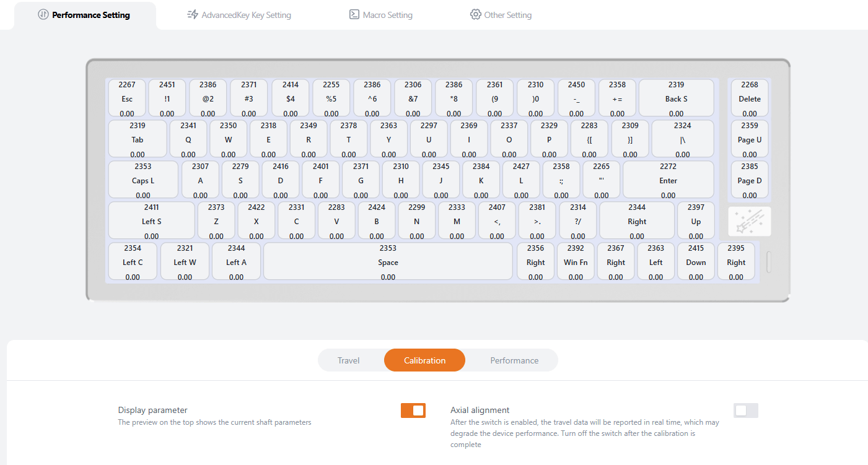This screenshot has height=465, width=868.
Task: Open the Performance sub-tab
Action: [x=514, y=360]
